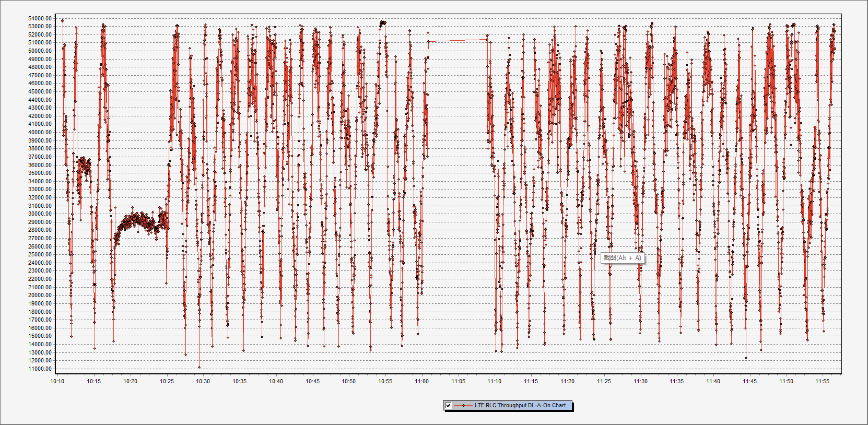Screen dimensions: 868x425
Task: Click the 40000.00 y-axis label
Action: pos(40,132)
